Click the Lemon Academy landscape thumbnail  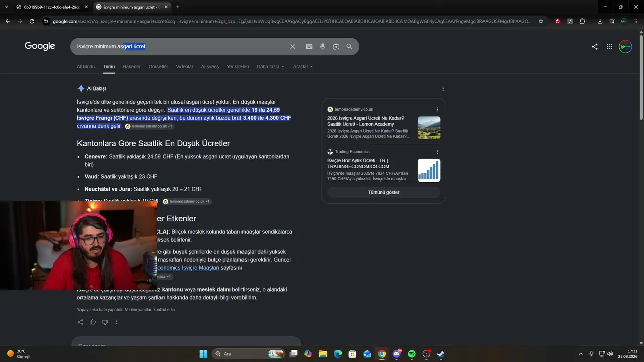click(429, 128)
